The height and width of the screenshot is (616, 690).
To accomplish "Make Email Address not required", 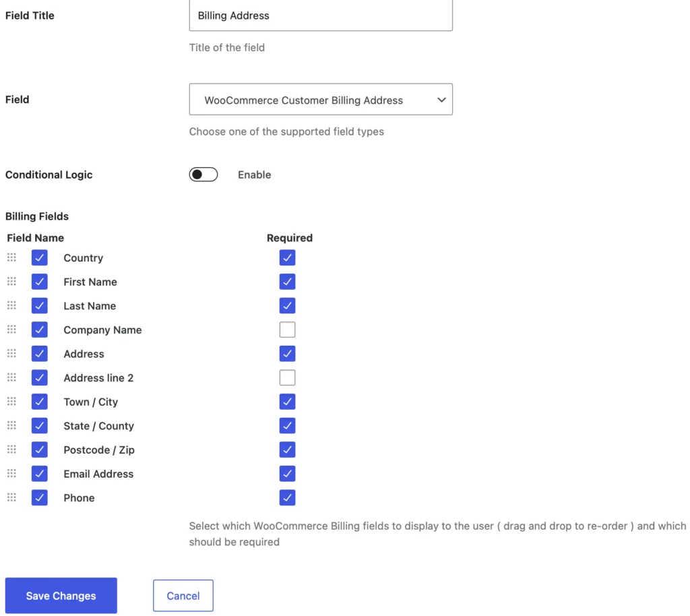I will coord(287,473).
